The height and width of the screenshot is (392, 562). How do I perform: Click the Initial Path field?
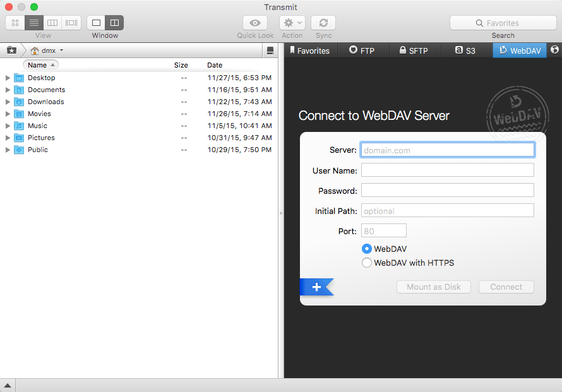447,210
